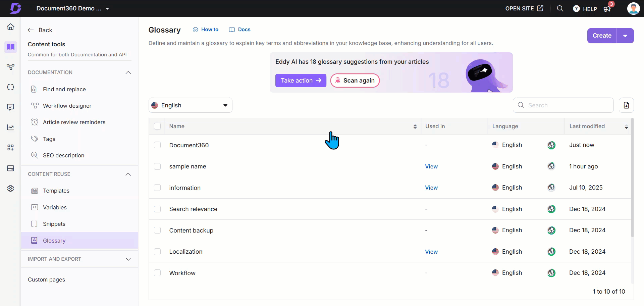
Task: Collapse the CONTENT REUSE section
Action: (x=128, y=174)
